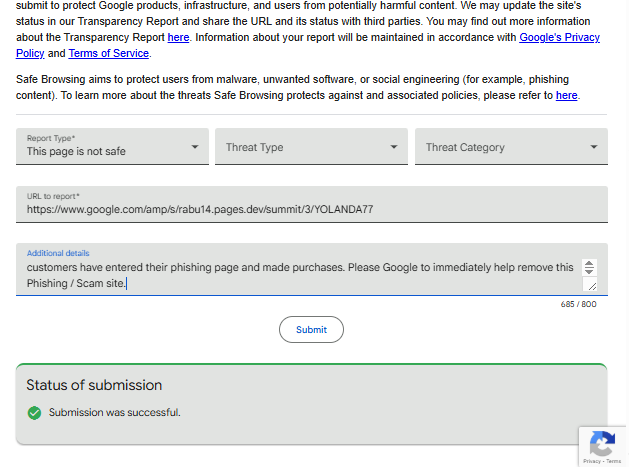Viewport: 629px width, 467px height.
Task: Open the Transparency Report "here" link
Action: 178,37
